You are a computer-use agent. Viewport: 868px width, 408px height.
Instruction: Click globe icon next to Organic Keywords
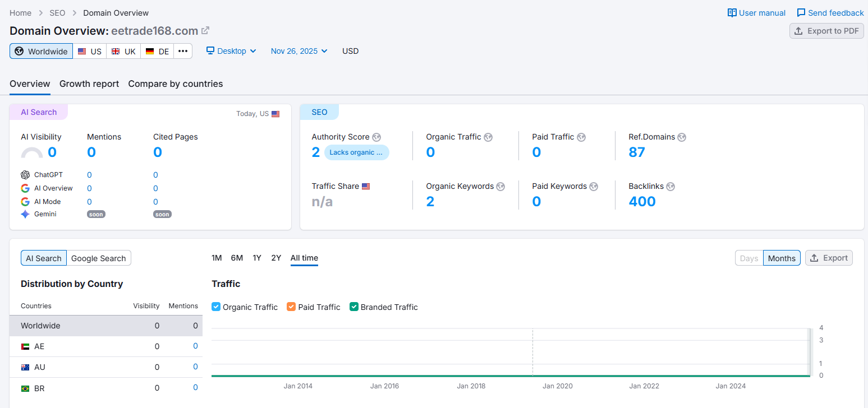tap(500, 187)
